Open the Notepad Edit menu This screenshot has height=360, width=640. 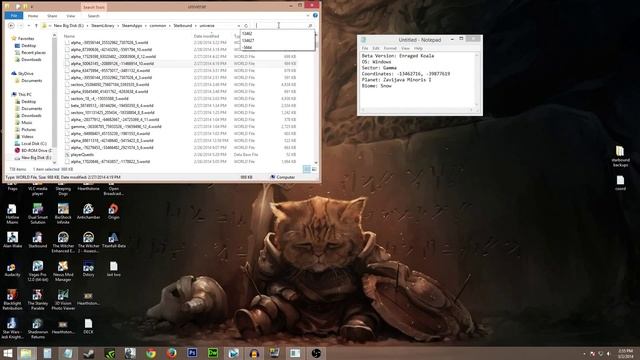(376, 48)
